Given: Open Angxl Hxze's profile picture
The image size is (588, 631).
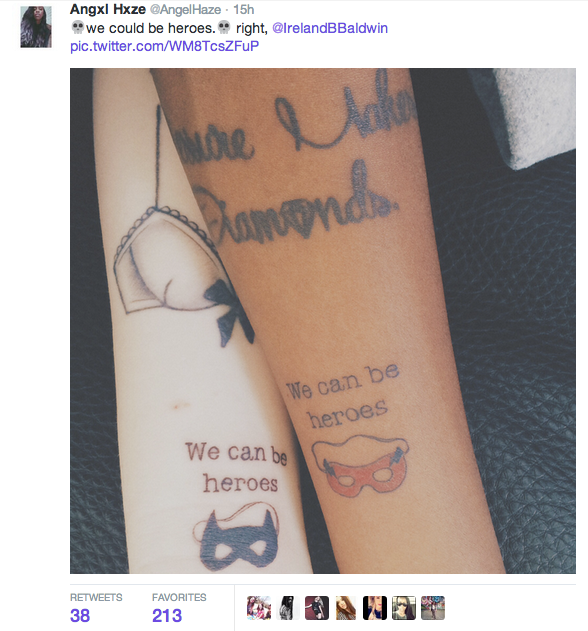Looking at the screenshot, I should pos(36,27).
